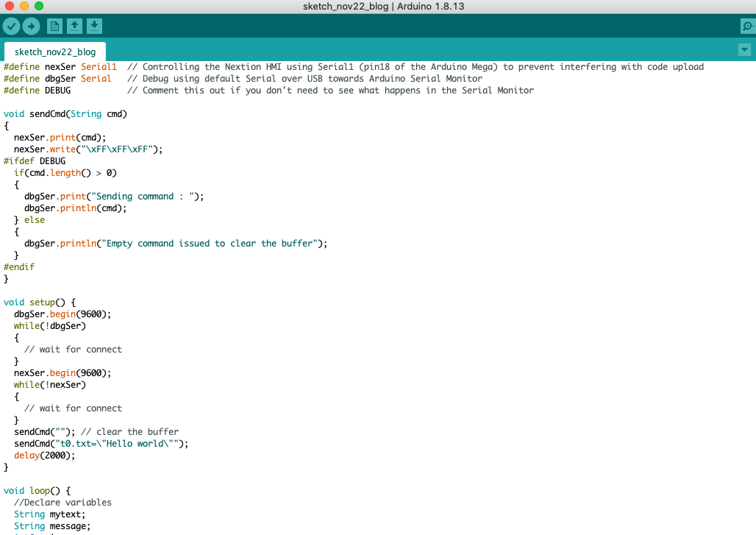Click the Verify checkmark button
The image size is (756, 535).
pyautogui.click(x=12, y=26)
